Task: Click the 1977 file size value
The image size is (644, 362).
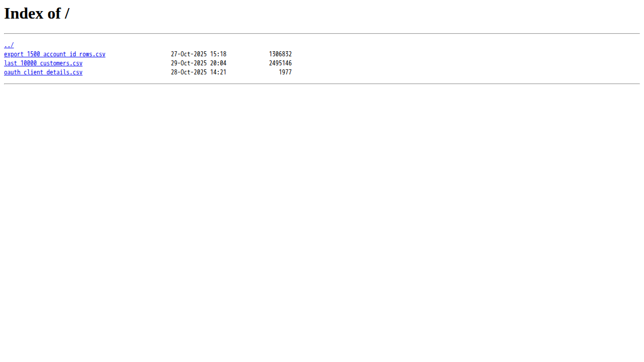Action: point(285,72)
